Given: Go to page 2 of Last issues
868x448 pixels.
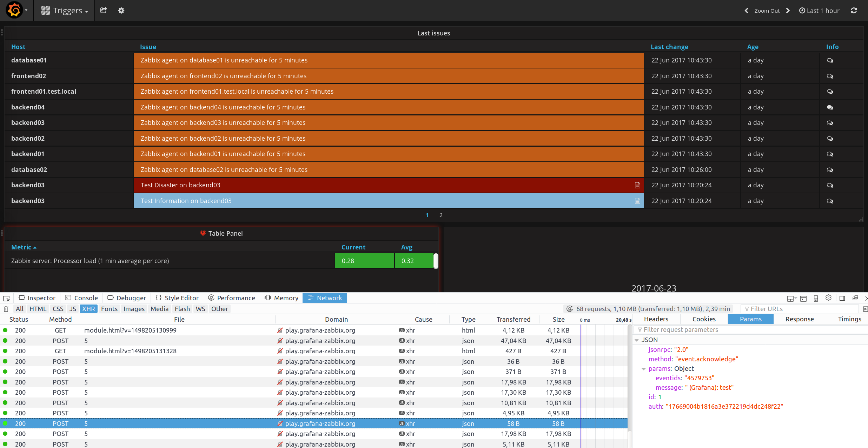Looking at the screenshot, I should 441,215.
